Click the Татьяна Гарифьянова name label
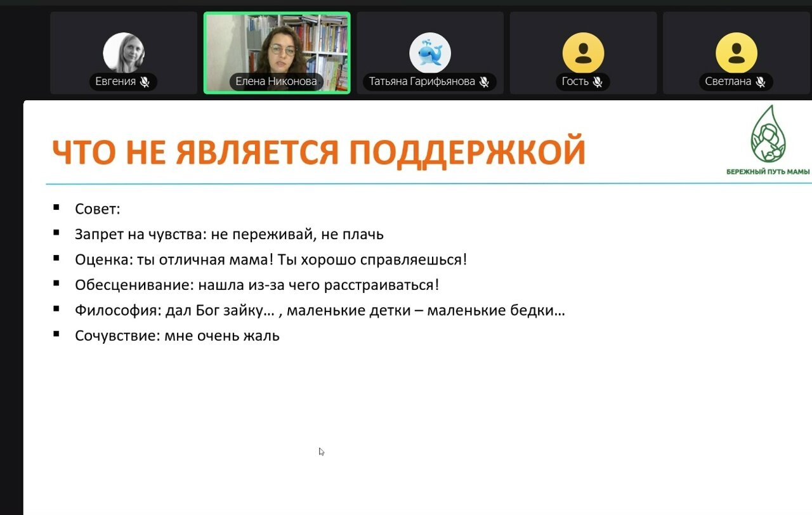The height and width of the screenshot is (515, 812). [421, 82]
